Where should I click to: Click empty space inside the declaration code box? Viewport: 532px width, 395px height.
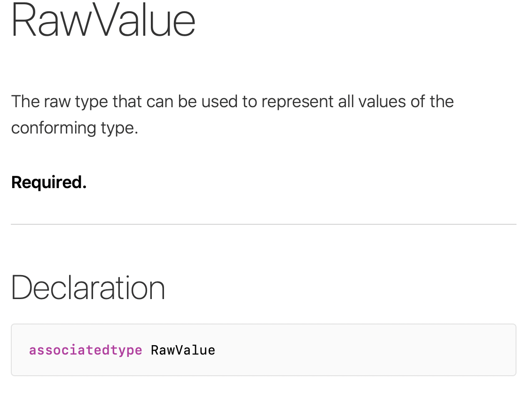[x=367, y=350]
